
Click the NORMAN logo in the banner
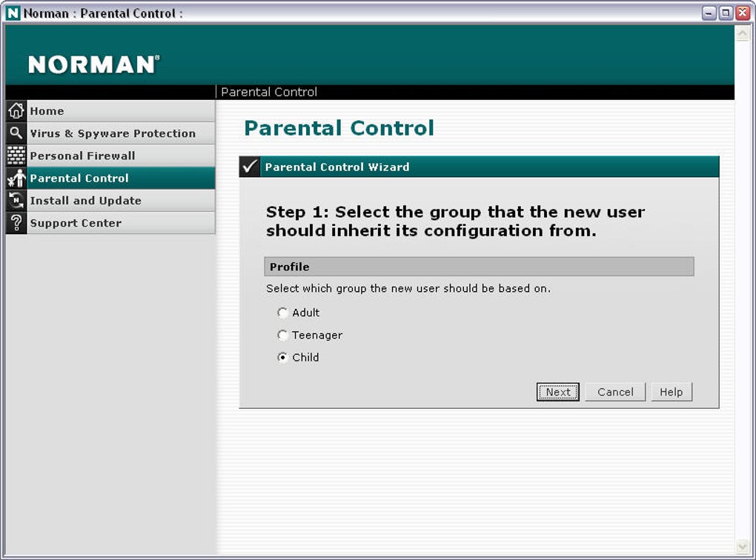pyautogui.click(x=93, y=64)
